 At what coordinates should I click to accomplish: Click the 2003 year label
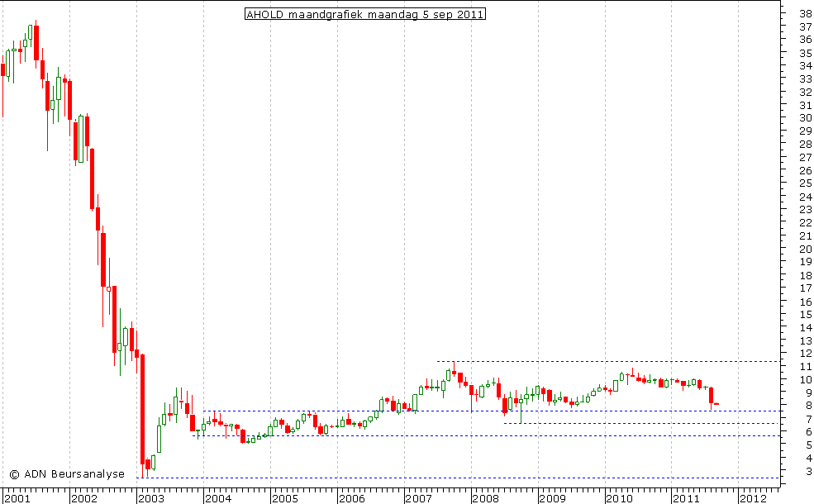pos(151,499)
